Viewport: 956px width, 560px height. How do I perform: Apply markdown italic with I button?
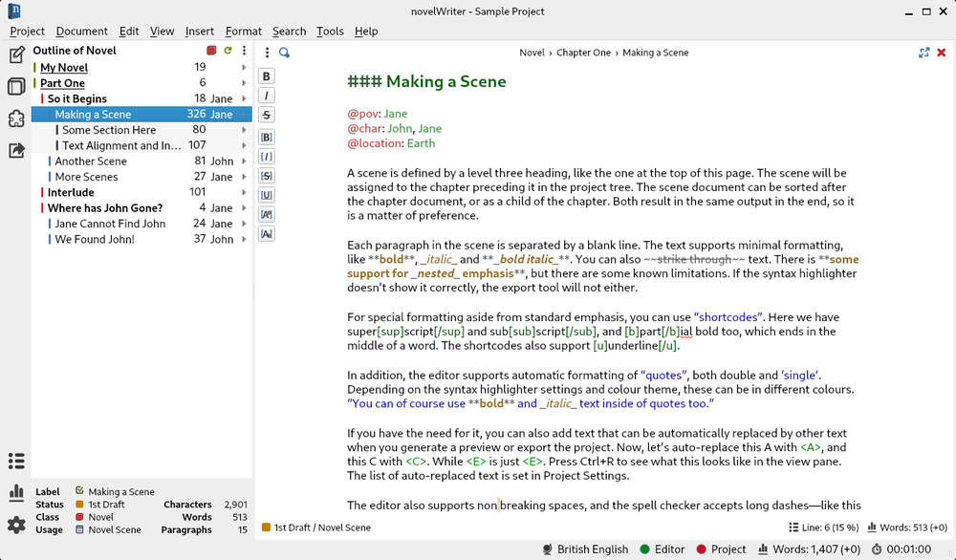(x=267, y=96)
